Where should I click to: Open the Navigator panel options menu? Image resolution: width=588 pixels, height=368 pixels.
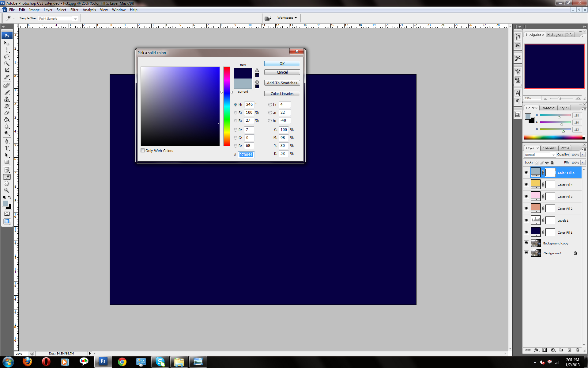pyautogui.click(x=584, y=36)
